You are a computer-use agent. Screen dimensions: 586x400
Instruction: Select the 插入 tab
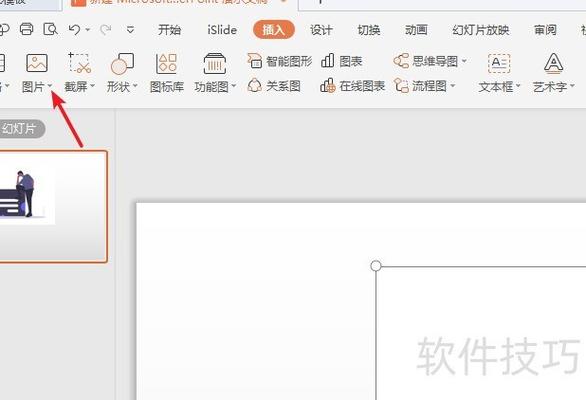pyautogui.click(x=274, y=30)
